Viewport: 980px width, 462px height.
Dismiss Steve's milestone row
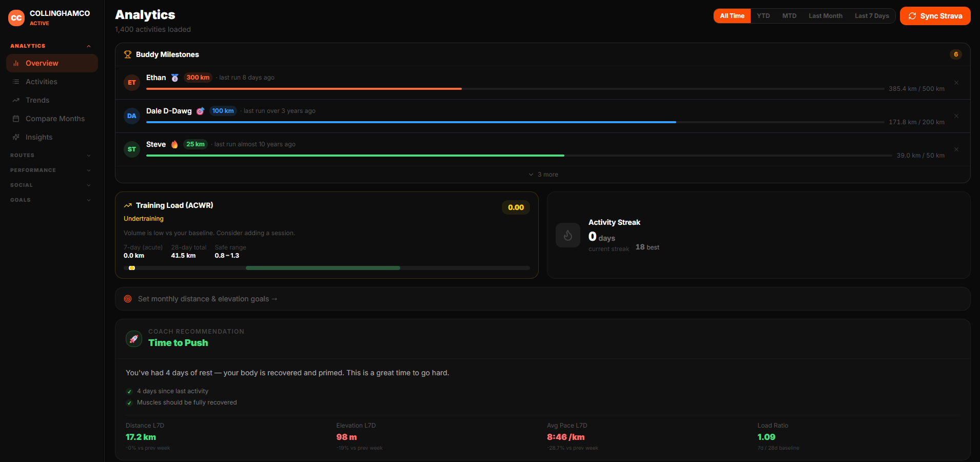point(956,149)
